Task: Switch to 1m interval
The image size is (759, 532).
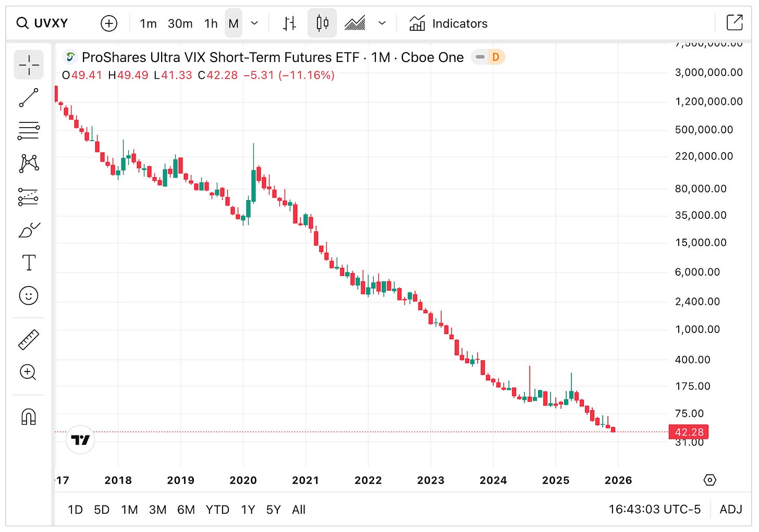Action: [x=148, y=23]
